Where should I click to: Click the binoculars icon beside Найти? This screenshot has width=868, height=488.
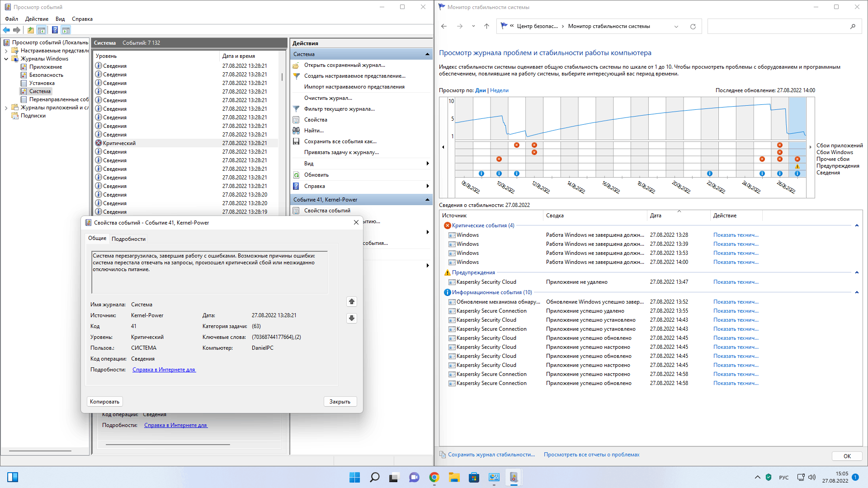pos(296,131)
